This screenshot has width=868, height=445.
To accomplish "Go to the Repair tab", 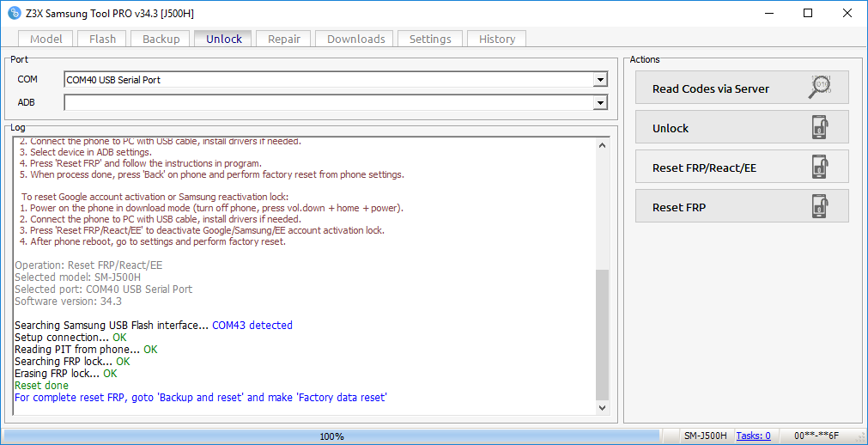I will [x=284, y=39].
